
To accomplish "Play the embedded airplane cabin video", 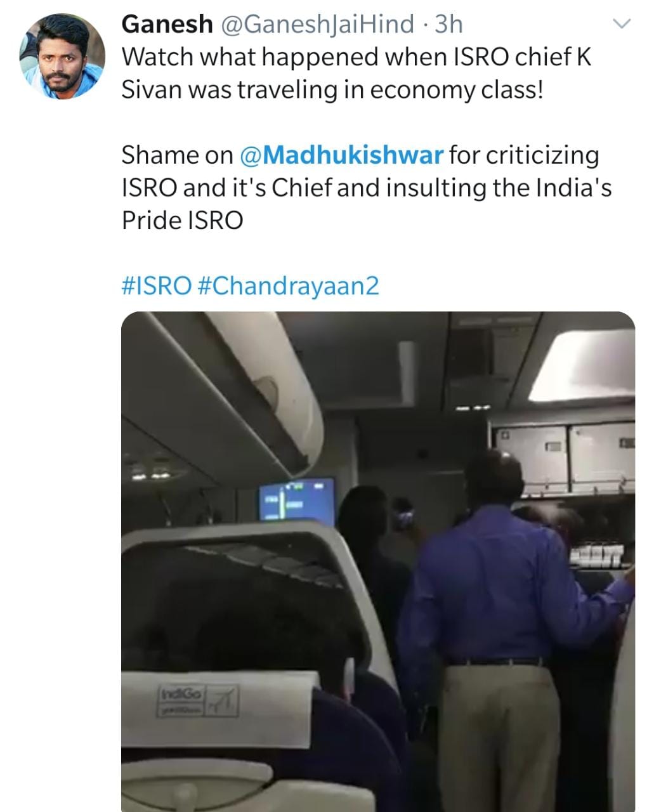I will [x=378, y=561].
